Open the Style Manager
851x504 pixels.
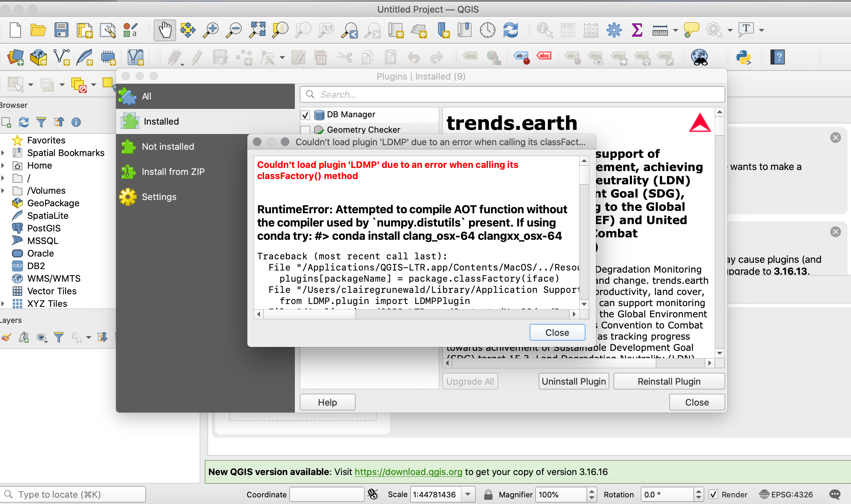(x=130, y=30)
